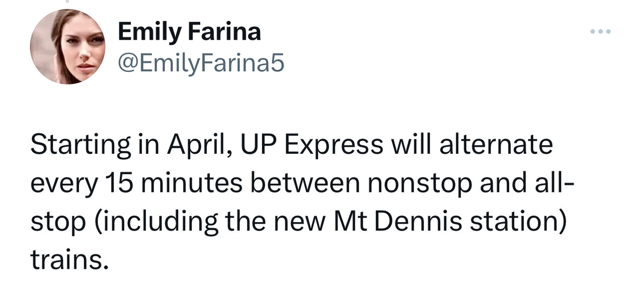Click the final word "trains."
The image size is (644, 301).
tap(69, 260)
